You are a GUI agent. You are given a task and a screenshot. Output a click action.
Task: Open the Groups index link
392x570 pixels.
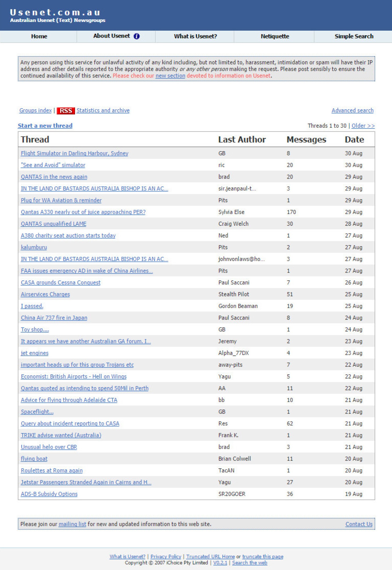(36, 110)
